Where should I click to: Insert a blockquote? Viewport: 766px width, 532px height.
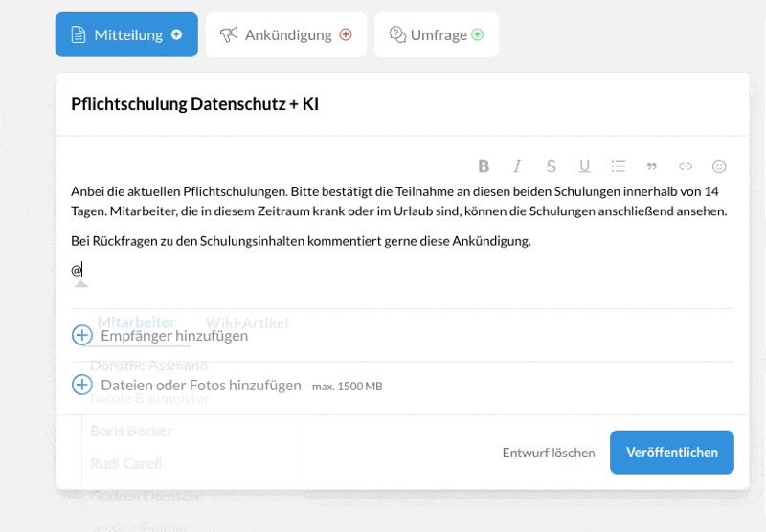[652, 166]
